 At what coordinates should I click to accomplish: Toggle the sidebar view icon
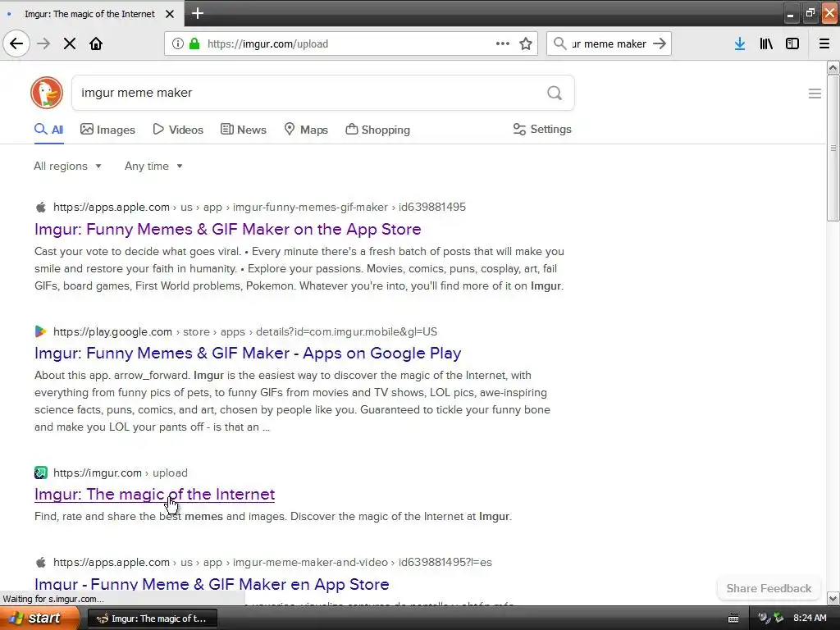[x=792, y=43]
